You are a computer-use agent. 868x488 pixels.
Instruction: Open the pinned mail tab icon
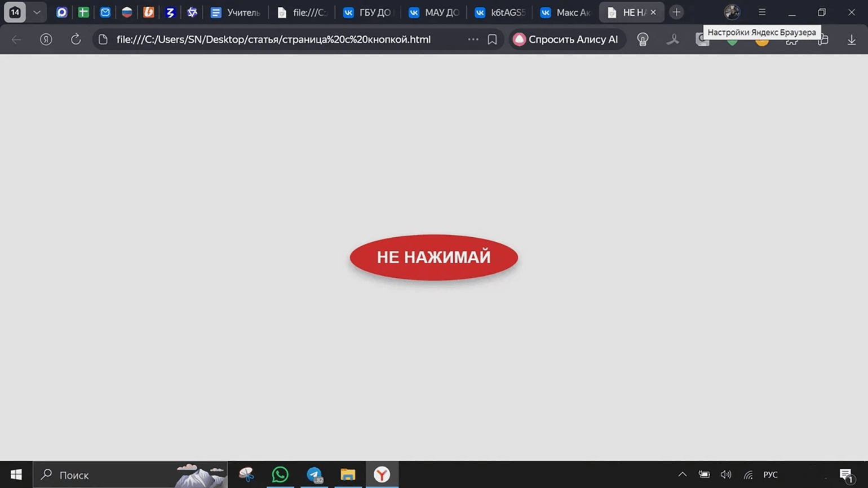coord(105,12)
